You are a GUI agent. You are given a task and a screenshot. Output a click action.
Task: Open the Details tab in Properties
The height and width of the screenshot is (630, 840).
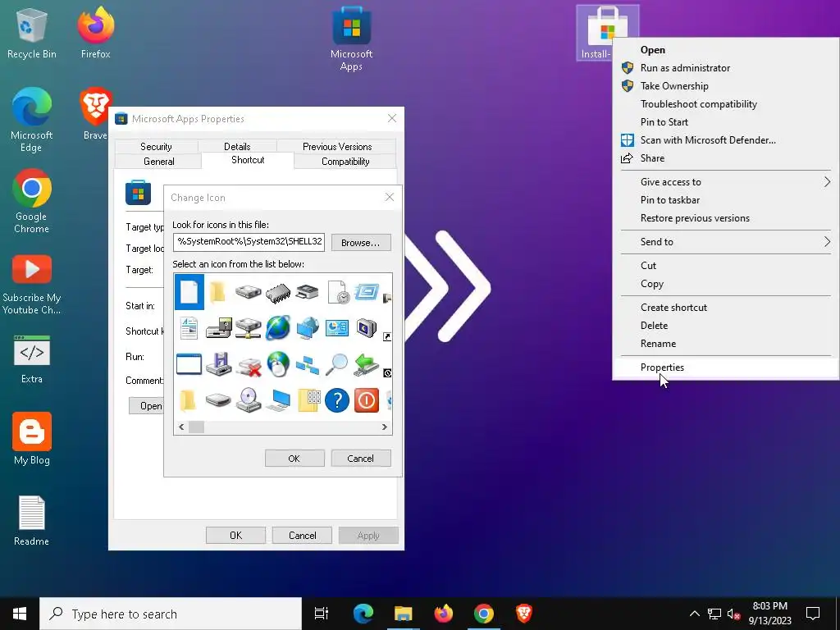click(237, 147)
